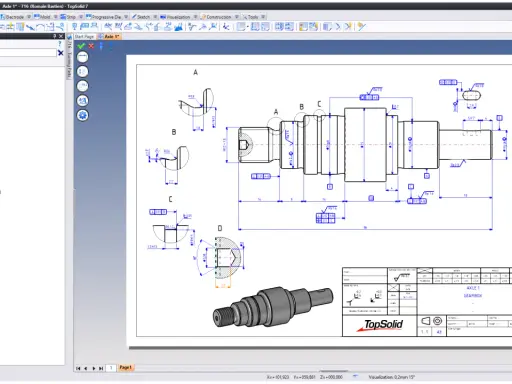
Task: Go to the last page
Action: pos(101,368)
